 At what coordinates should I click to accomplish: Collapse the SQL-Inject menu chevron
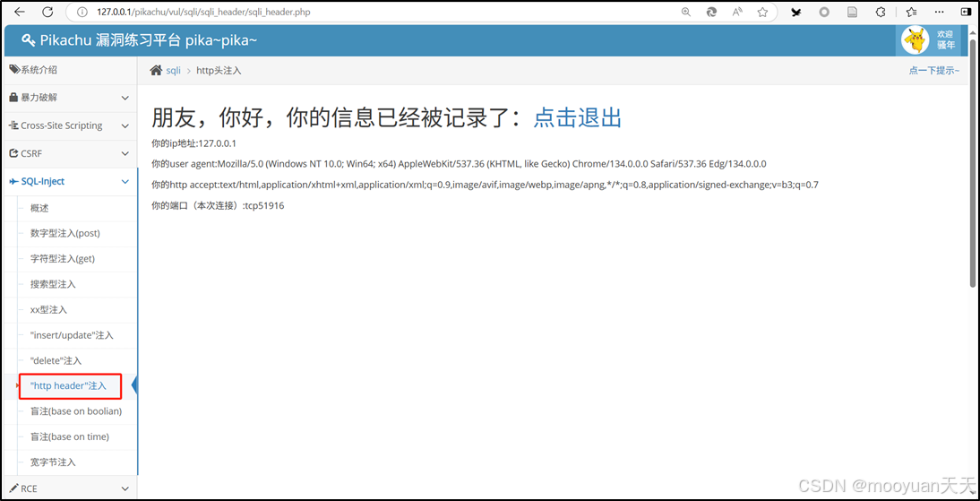[x=125, y=181]
